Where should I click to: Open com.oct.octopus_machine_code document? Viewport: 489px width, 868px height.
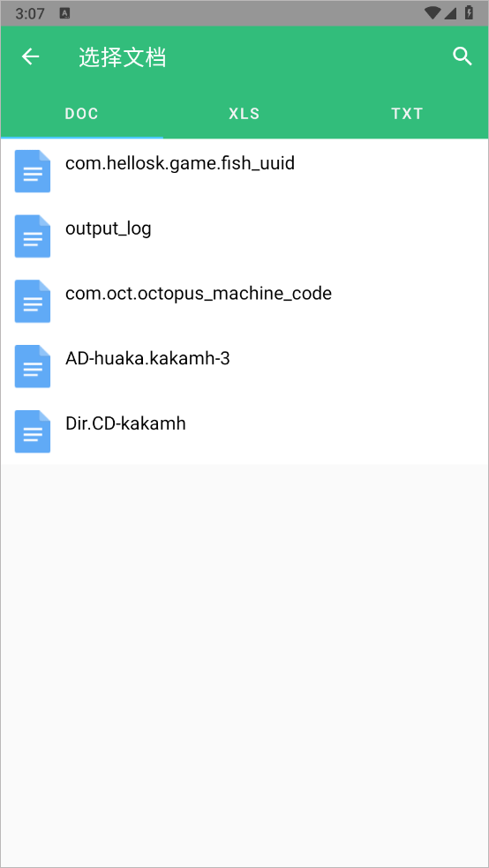(199, 294)
